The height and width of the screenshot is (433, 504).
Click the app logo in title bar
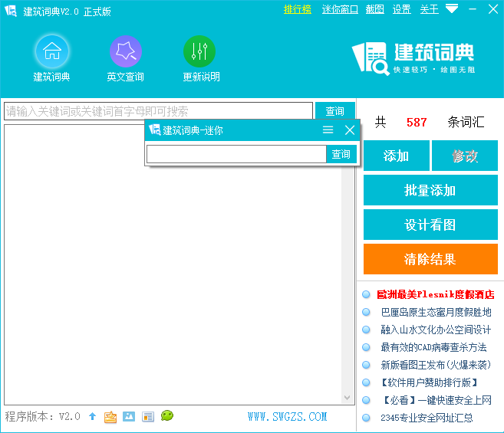point(11,11)
